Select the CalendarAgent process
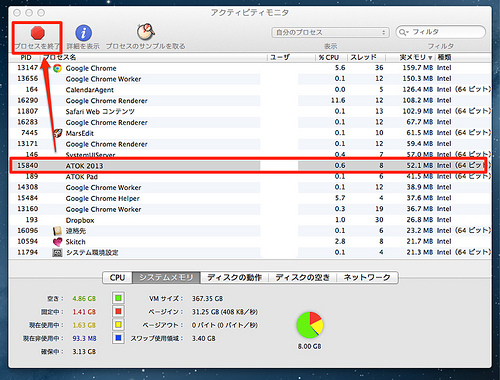Viewport: 500px width, 380px height. [250, 90]
